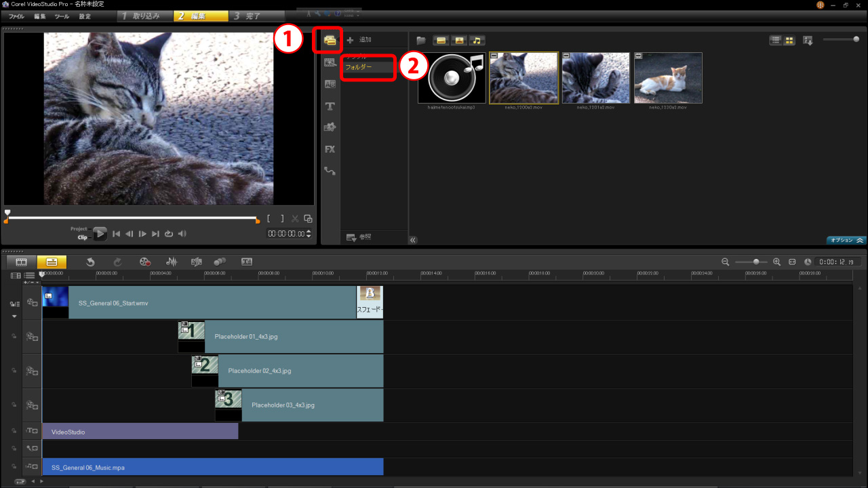
Task: Click the Record/Capture option icon
Action: pos(145,262)
